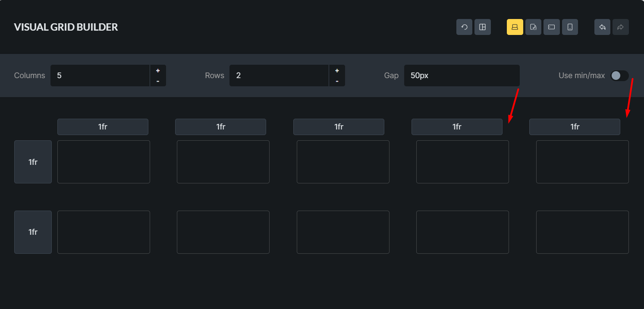Edit the first column's 1fr size

coord(103,127)
